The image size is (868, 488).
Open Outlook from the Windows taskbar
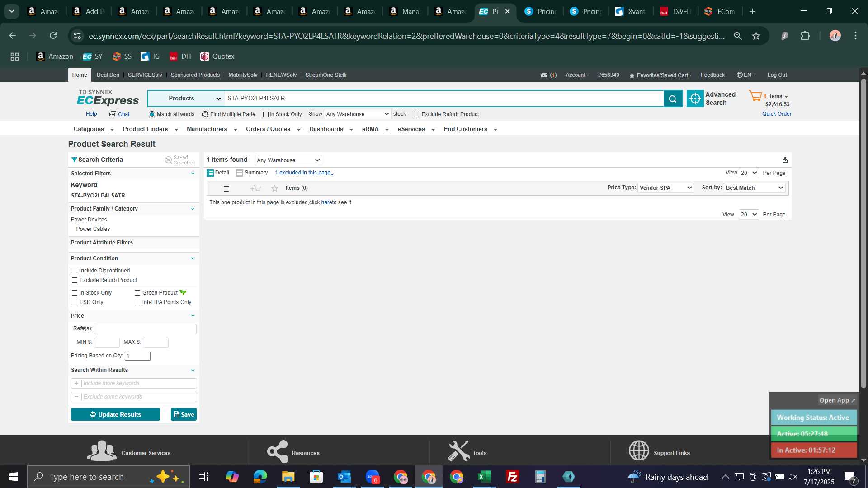tap(344, 477)
